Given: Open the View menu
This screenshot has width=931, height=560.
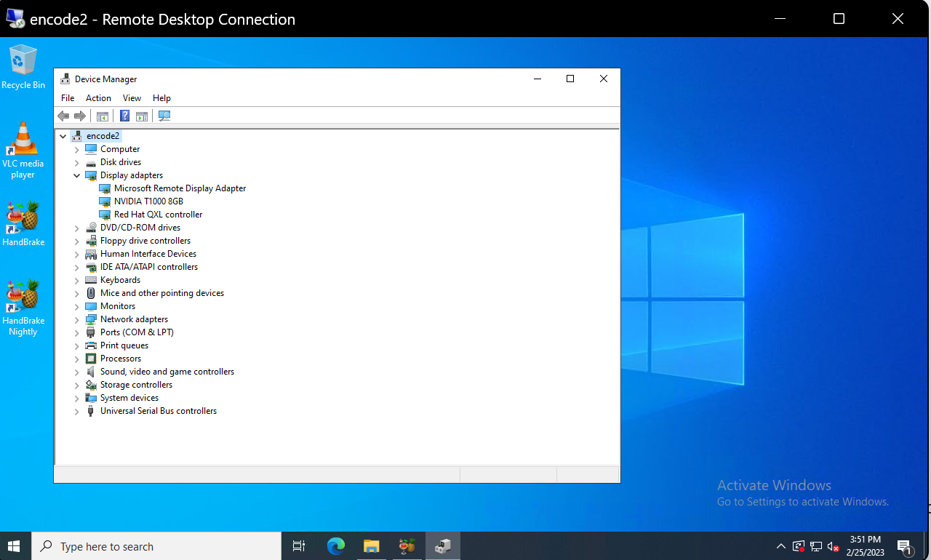Looking at the screenshot, I should pos(132,98).
